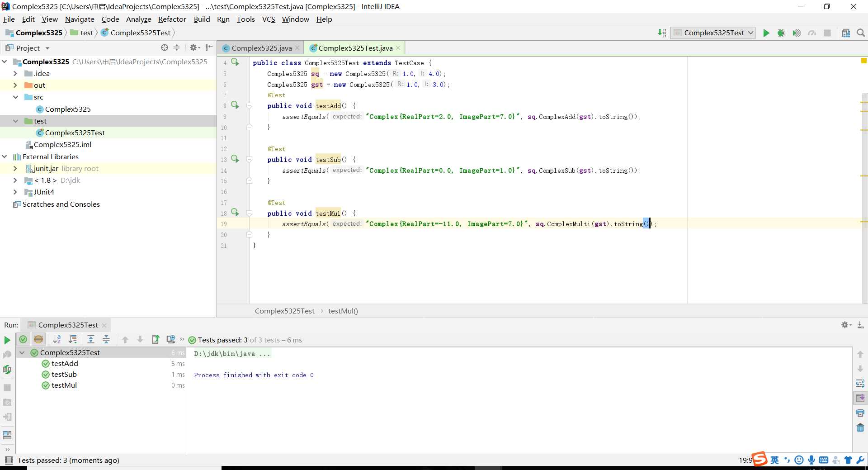Open run configuration dropdown Complex5325Test
Screen dimensions: 868x470
pos(713,33)
